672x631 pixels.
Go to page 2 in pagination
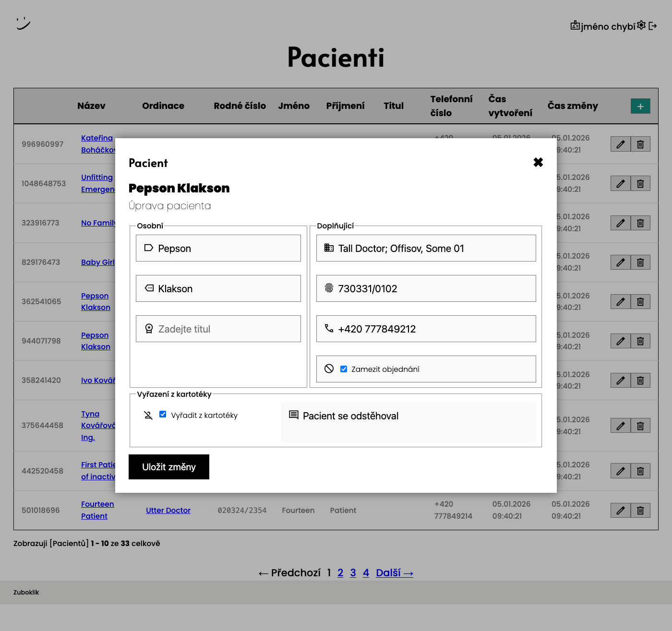click(340, 572)
